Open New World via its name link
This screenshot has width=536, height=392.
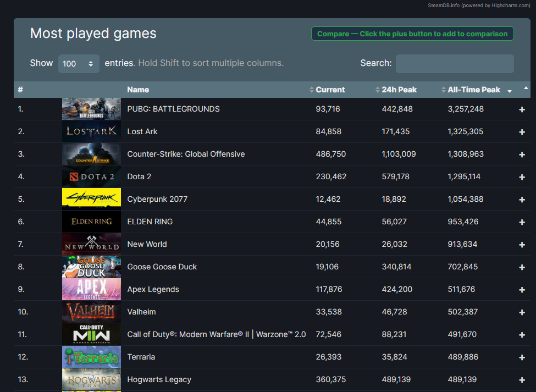(147, 244)
